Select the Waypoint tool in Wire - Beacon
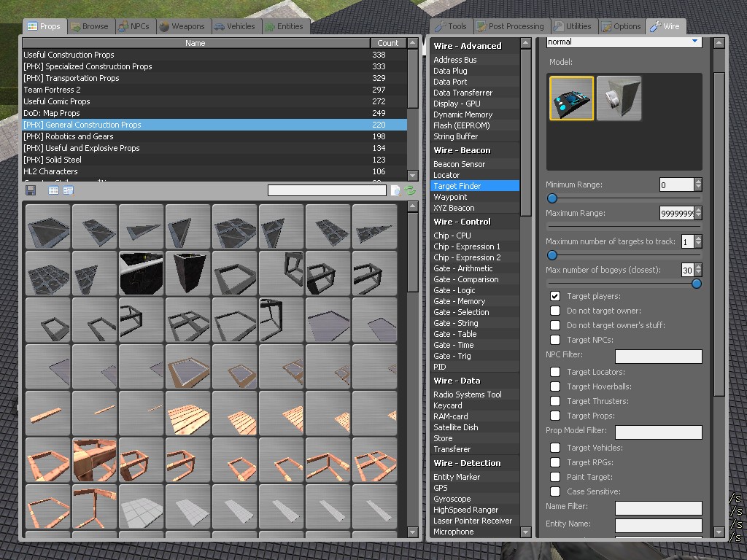The image size is (747, 560). pos(450,197)
